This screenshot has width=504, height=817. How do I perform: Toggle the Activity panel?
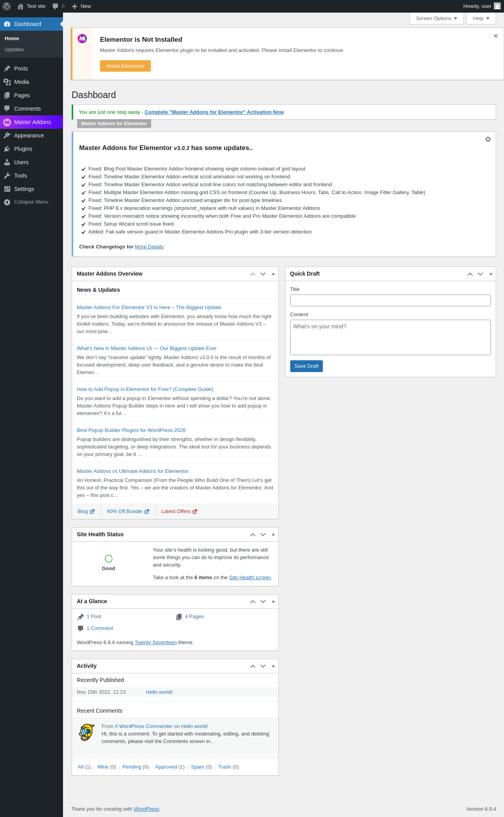[x=273, y=666]
